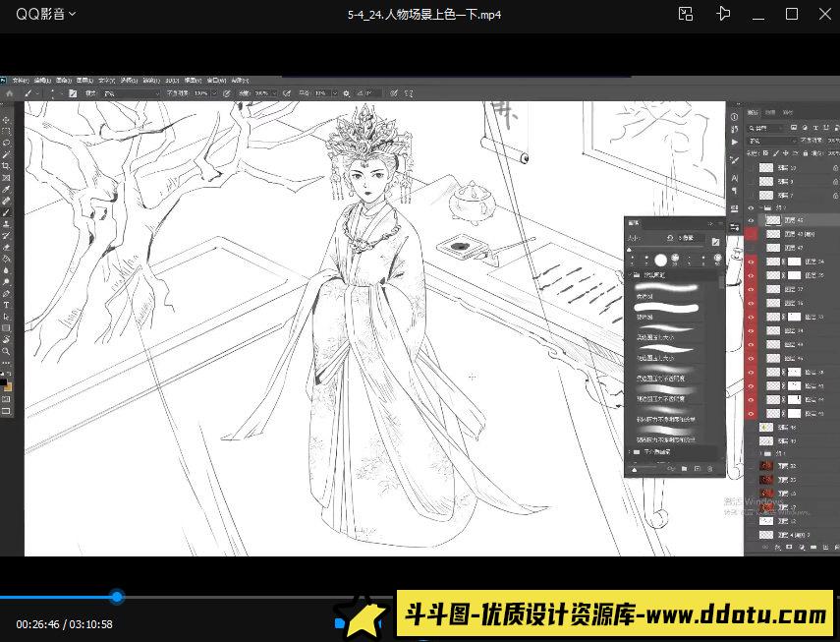Viewport: 840px width, 642px height.
Task: Select the Eyedropper tool
Action: pyautogui.click(x=6, y=189)
